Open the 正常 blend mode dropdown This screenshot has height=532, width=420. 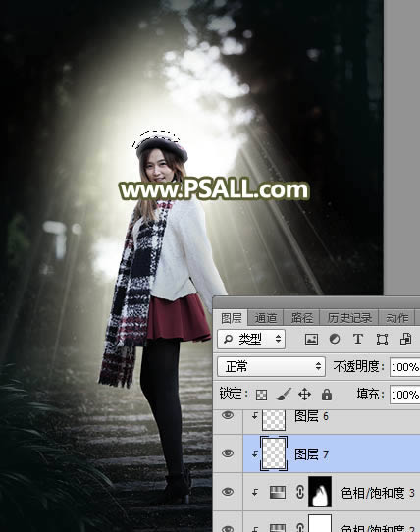click(x=271, y=366)
